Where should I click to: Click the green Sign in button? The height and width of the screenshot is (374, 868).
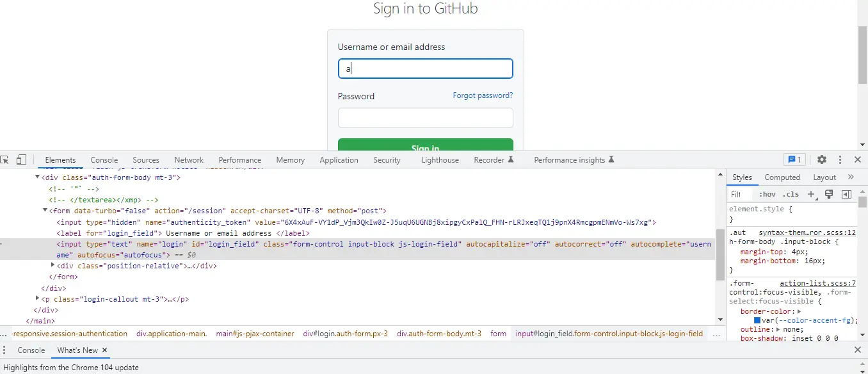point(426,145)
